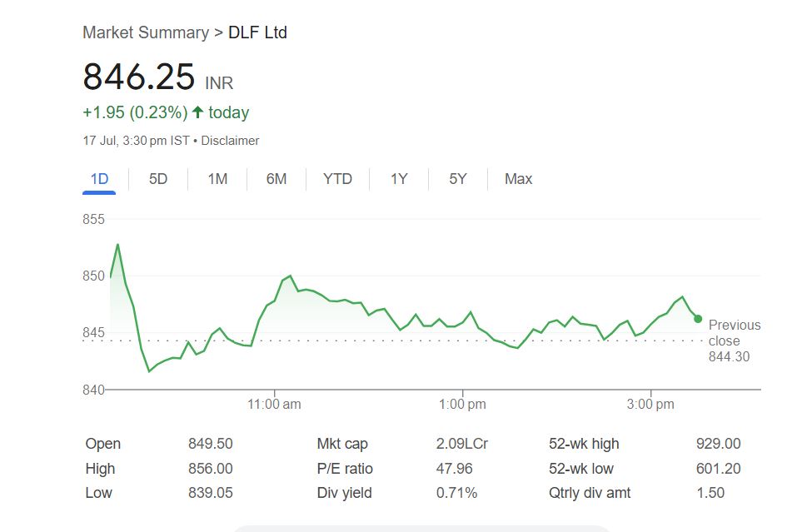Click the 846.25 current price value
The image size is (812, 532).
coord(138,77)
